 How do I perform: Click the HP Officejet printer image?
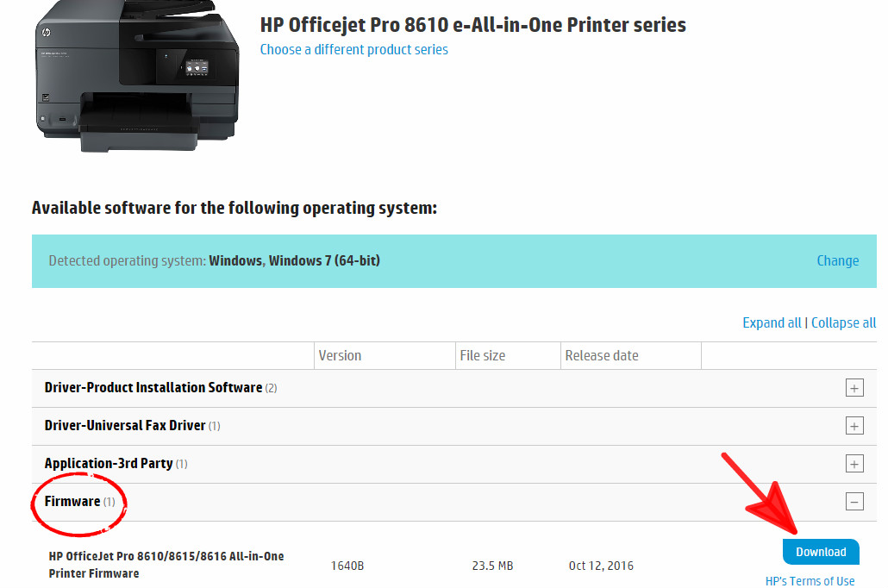pyautogui.click(x=137, y=76)
